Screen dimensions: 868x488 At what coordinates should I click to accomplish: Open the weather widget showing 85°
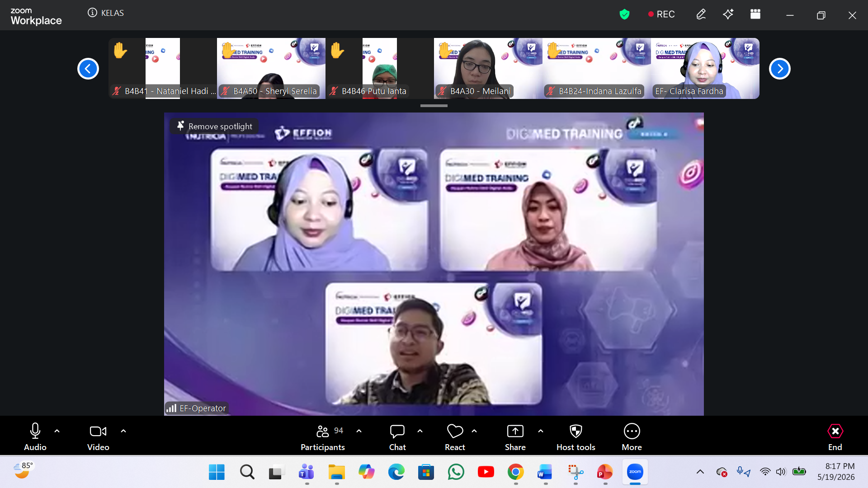[24, 471]
